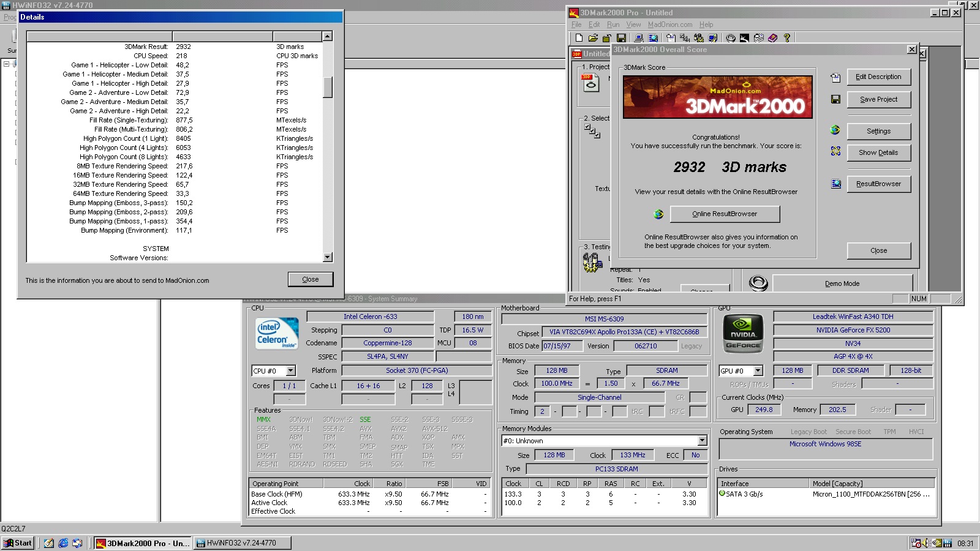Click the NVIDIA GeForce FX 5200 field
Viewport: 980px width, 551px height.
click(x=853, y=330)
